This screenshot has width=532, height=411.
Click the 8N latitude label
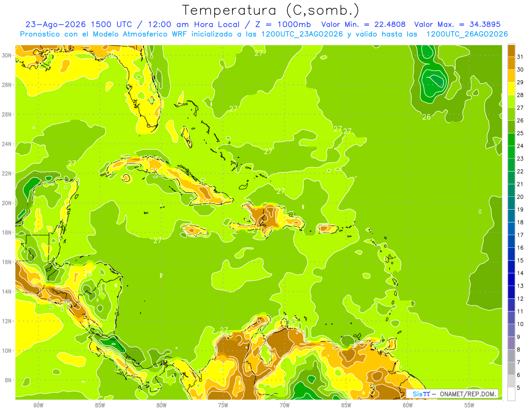[8, 380]
